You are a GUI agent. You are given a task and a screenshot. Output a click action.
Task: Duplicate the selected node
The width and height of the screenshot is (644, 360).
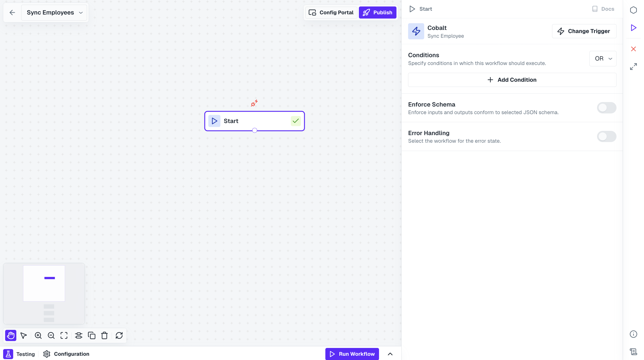91,335
